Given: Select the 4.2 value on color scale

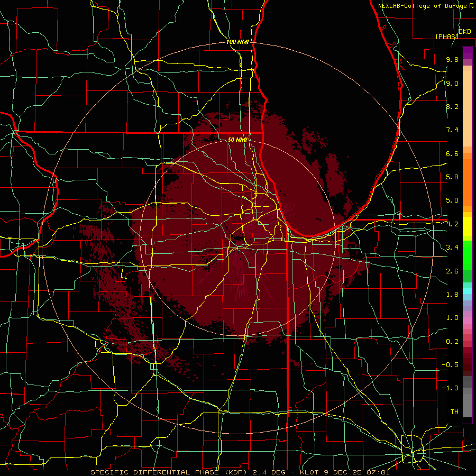Looking at the screenshot, I should pyautogui.click(x=452, y=224).
